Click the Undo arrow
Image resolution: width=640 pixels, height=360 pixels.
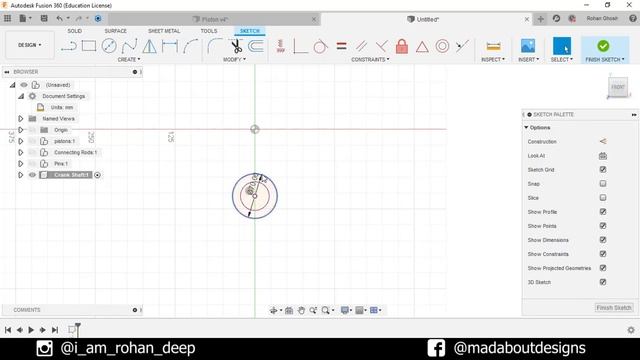point(60,18)
